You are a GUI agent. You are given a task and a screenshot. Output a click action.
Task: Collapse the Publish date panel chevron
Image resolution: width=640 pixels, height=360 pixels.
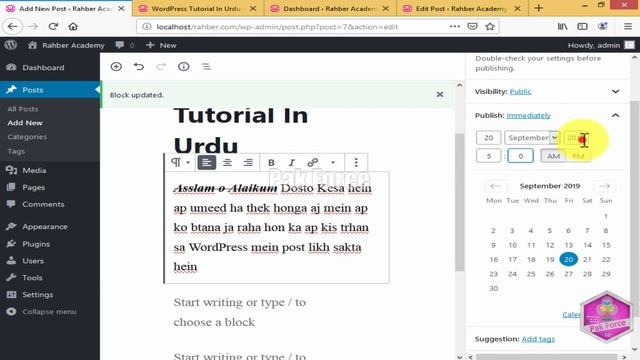616,116
